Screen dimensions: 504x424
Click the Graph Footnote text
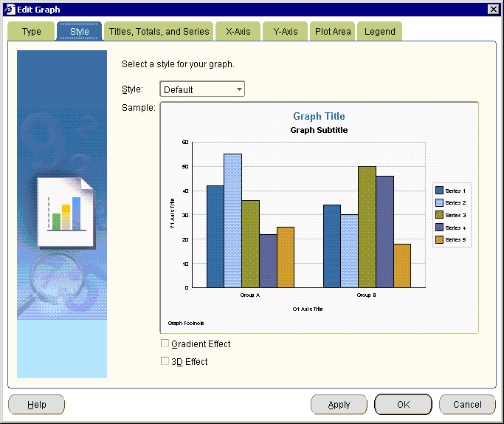186,323
